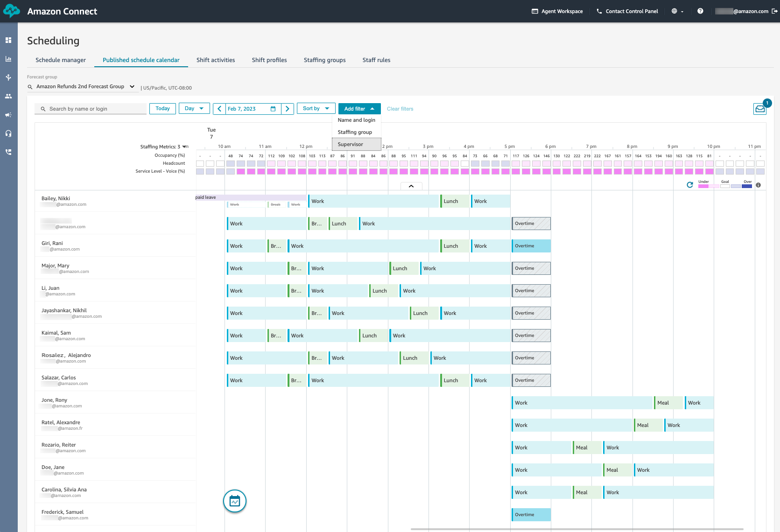
Task: Click the Clear filters link
Action: coord(400,109)
